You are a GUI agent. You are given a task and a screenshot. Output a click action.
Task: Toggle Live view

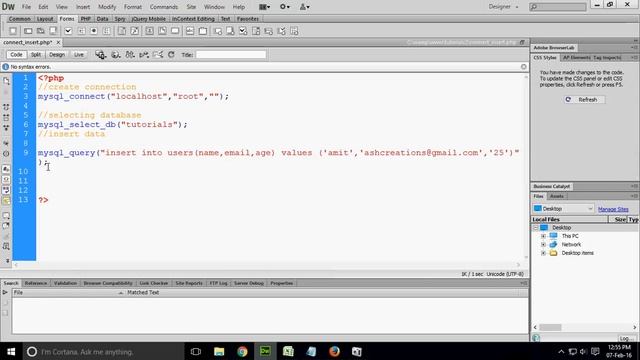coord(78,54)
